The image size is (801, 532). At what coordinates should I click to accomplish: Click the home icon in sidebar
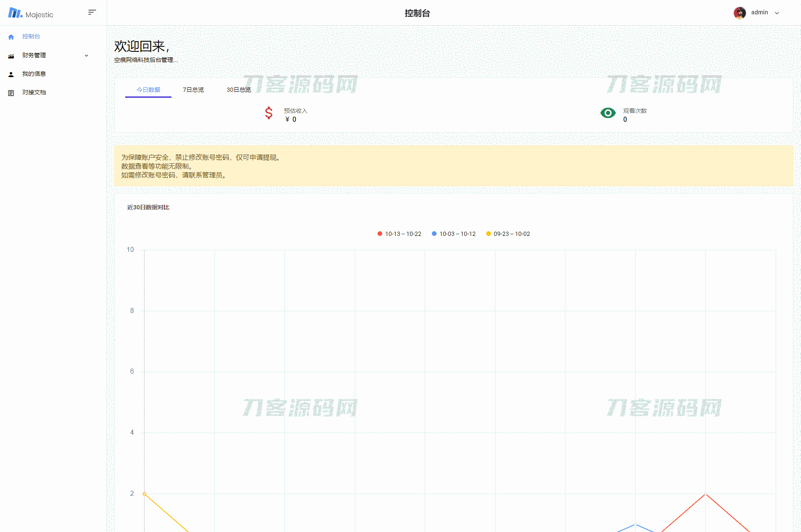pos(11,37)
